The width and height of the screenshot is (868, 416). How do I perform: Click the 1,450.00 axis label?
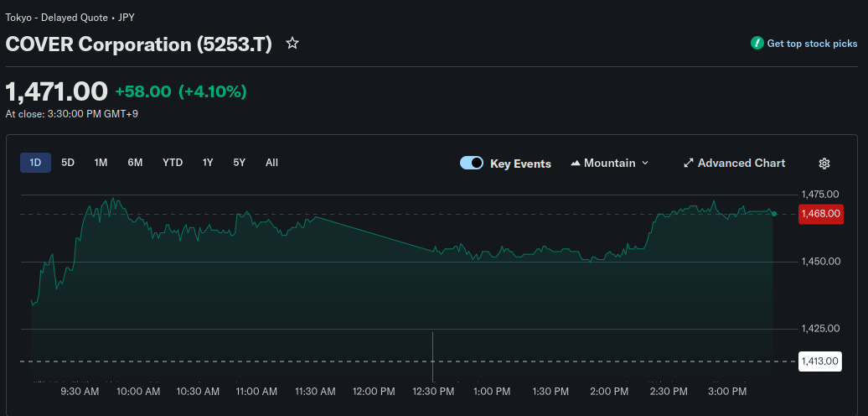click(x=820, y=262)
